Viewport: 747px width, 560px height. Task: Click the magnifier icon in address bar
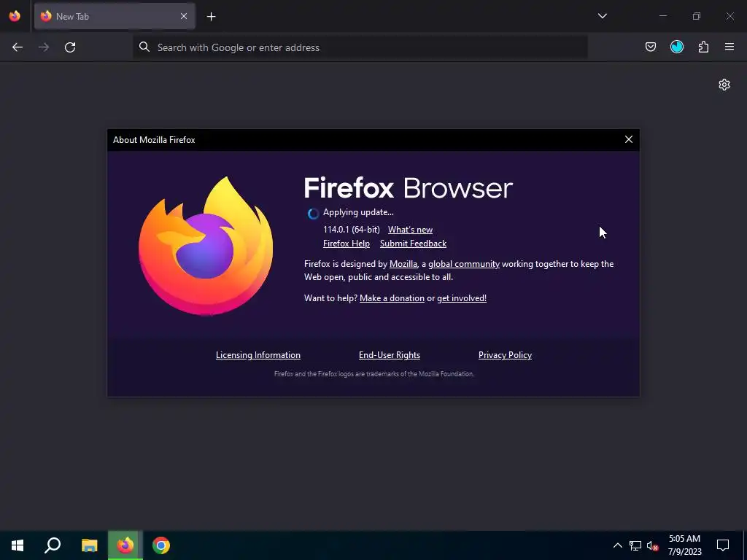pos(144,47)
